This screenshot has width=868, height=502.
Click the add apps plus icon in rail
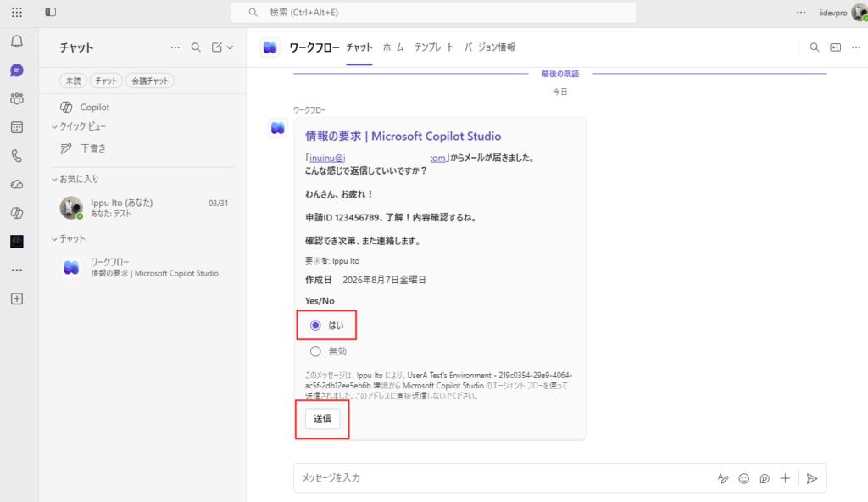tap(17, 298)
